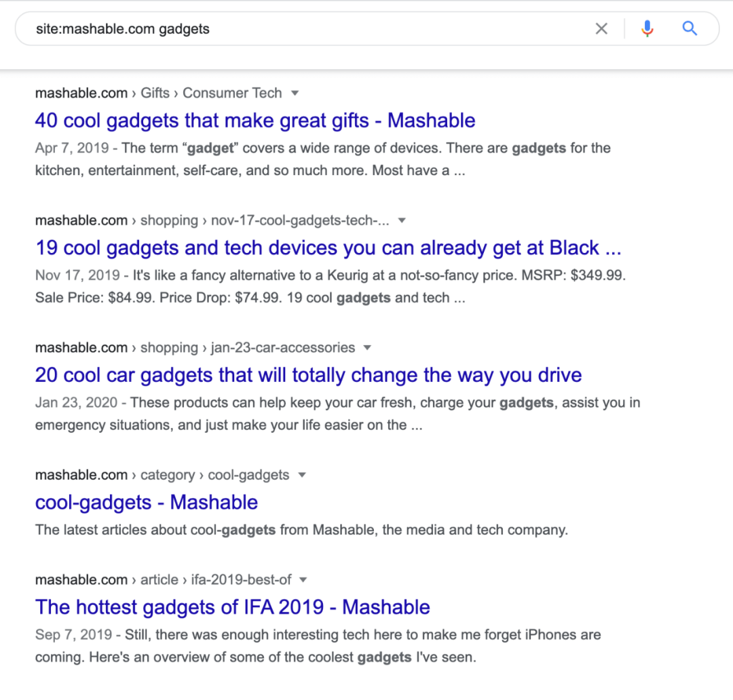Click the Gifts › Consumer Tech breadcrumb URL
733x700 pixels.
[x=158, y=93]
